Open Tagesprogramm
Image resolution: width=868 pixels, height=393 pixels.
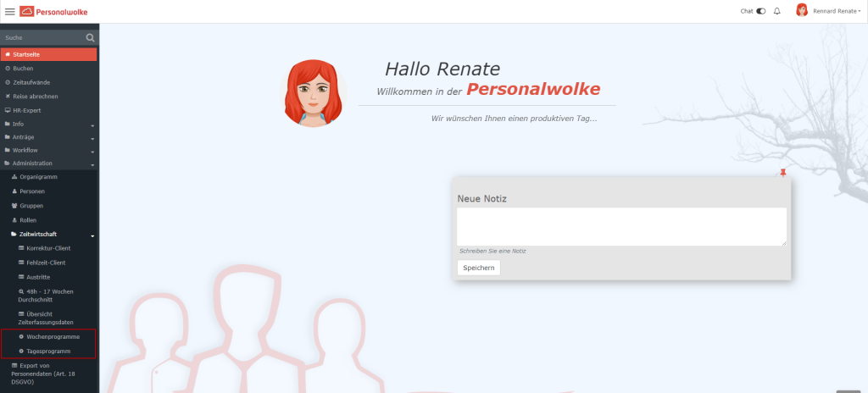[48, 351]
